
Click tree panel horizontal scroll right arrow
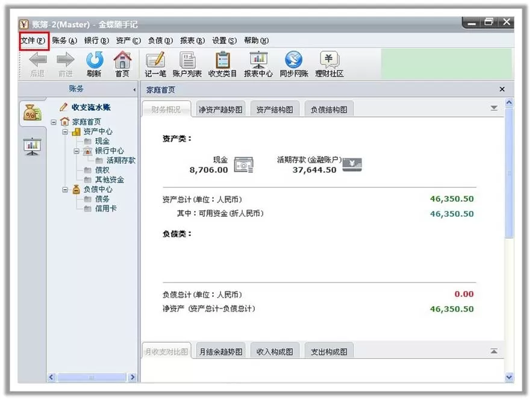pyautogui.click(x=133, y=377)
